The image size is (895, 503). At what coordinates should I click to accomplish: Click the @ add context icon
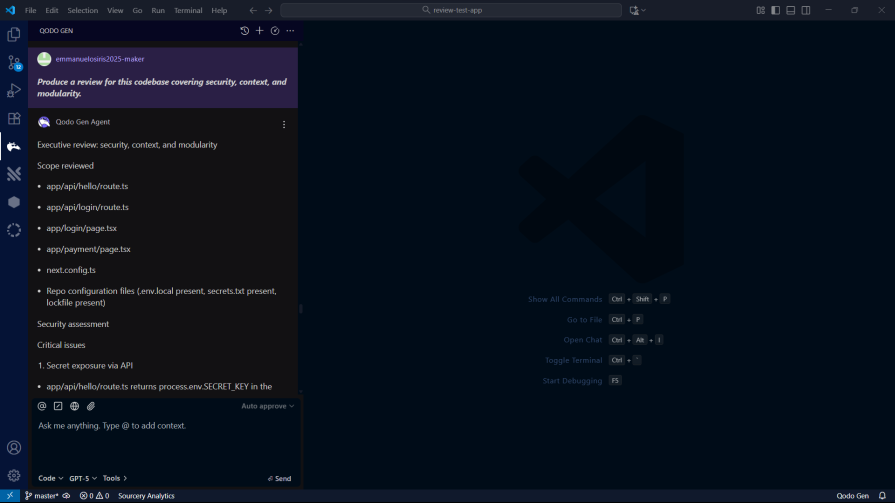[42, 406]
